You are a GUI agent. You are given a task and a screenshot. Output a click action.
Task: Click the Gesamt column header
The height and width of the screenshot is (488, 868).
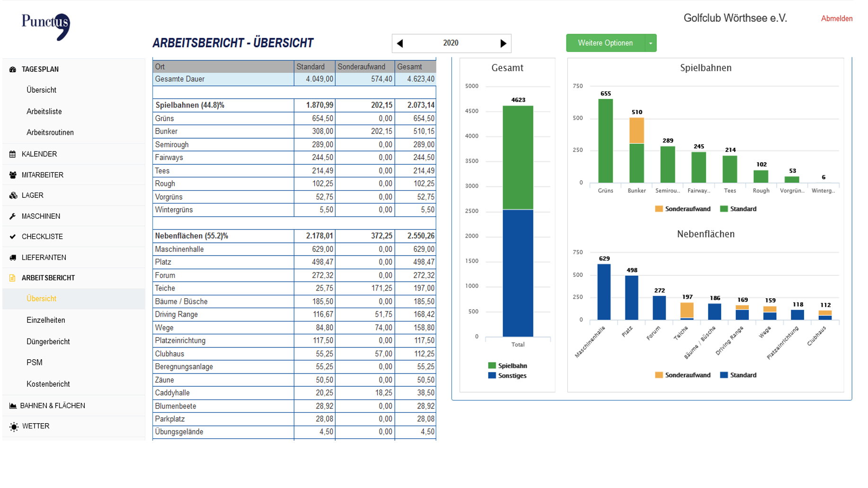[x=416, y=67]
